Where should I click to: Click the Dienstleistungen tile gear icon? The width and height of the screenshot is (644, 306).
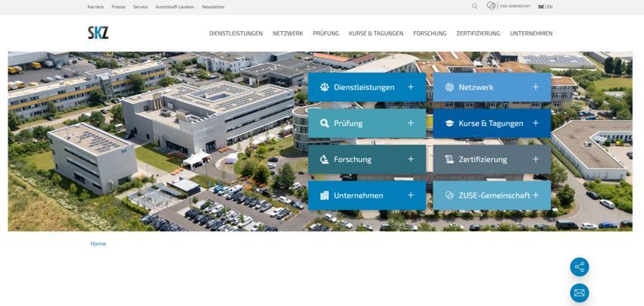(x=324, y=87)
